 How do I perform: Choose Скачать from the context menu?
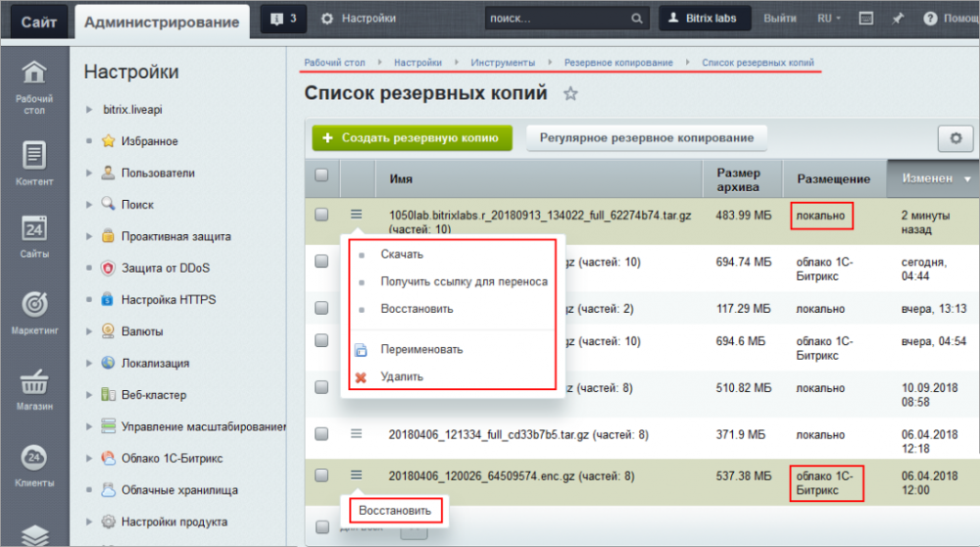402,254
